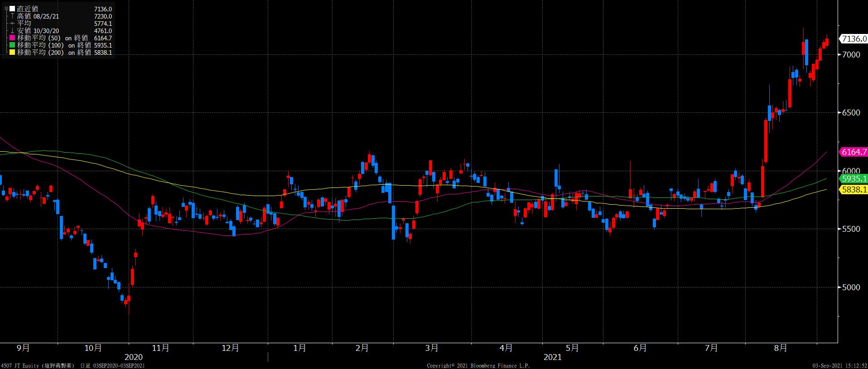Click the white 直近値 color swatch

pos(12,9)
